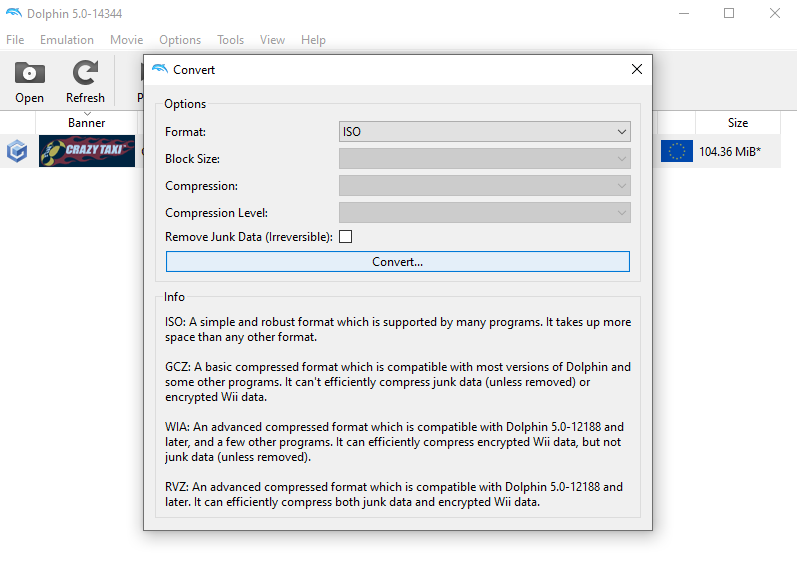Click the WIA format description paragraph

click(394, 442)
